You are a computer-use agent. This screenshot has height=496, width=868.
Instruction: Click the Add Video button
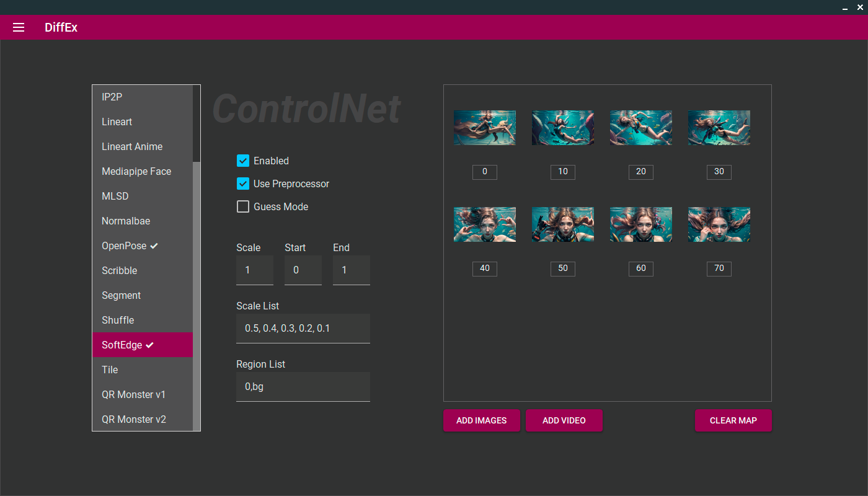564,420
